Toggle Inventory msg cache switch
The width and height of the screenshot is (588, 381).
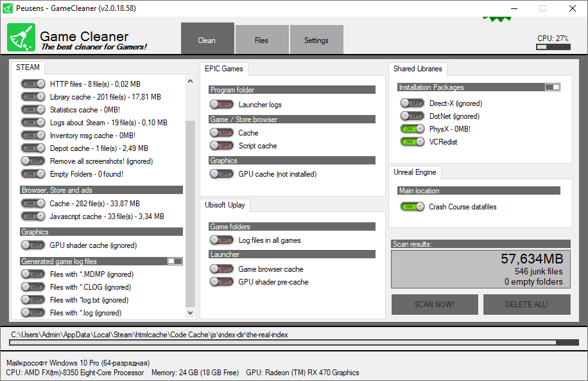pyautogui.click(x=33, y=135)
